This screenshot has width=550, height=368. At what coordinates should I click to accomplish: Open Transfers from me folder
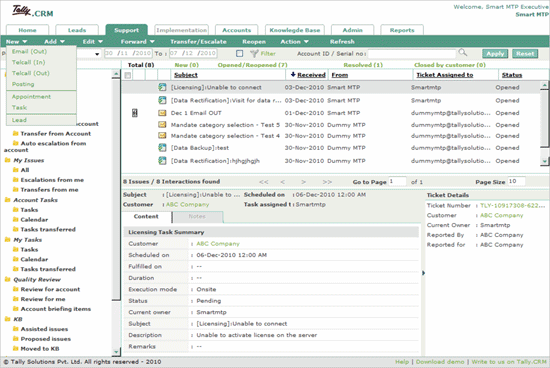tap(46, 190)
